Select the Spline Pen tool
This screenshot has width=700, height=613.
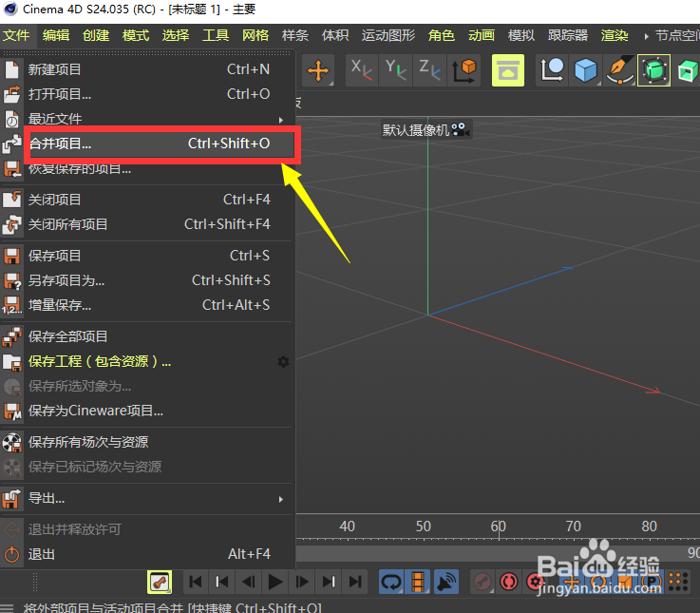point(619,70)
